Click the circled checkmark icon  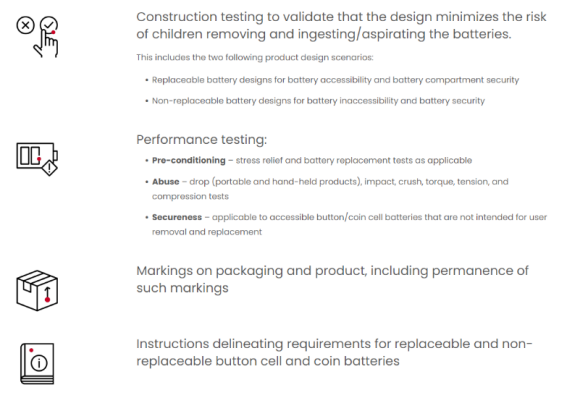point(49,24)
